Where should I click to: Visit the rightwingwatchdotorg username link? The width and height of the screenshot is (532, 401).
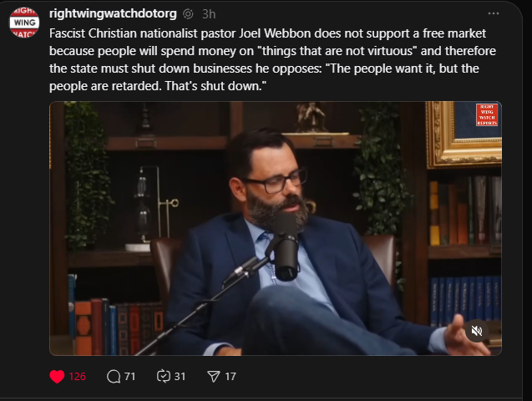pyautogui.click(x=113, y=14)
